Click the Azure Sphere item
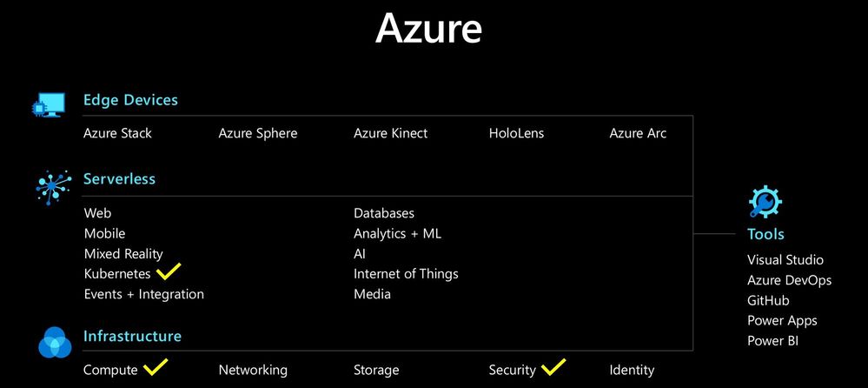 click(x=258, y=133)
